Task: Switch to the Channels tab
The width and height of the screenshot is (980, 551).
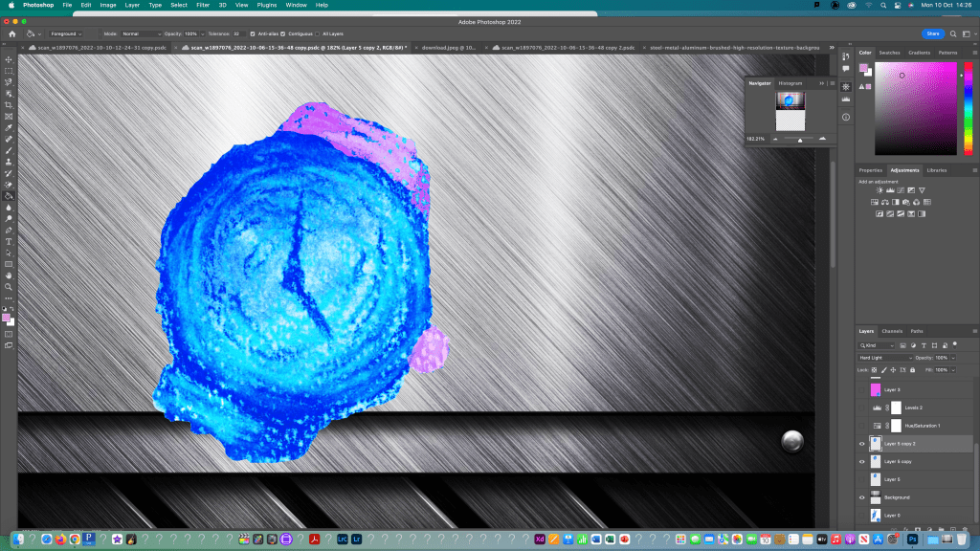Action: (x=892, y=331)
